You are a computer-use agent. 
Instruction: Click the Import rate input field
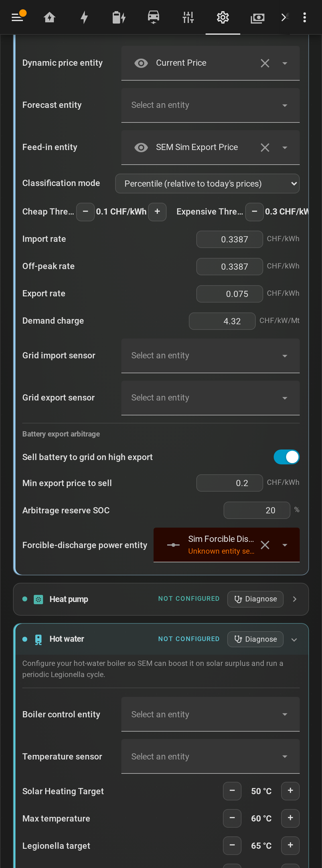click(229, 239)
